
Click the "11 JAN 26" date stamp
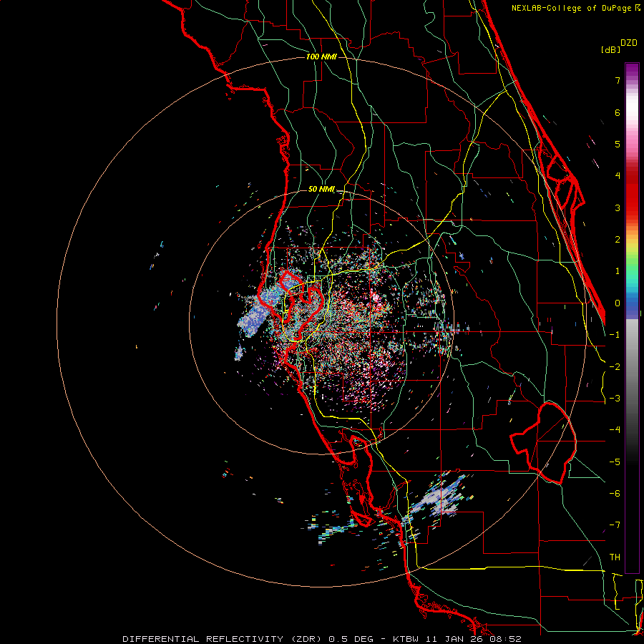point(454,639)
